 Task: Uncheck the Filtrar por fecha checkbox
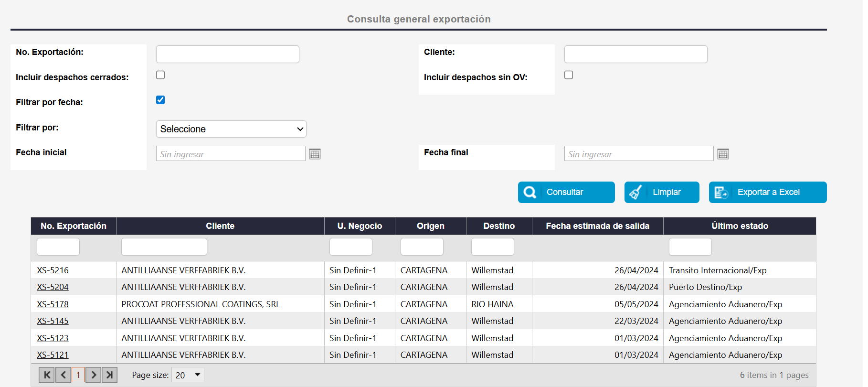click(x=160, y=100)
